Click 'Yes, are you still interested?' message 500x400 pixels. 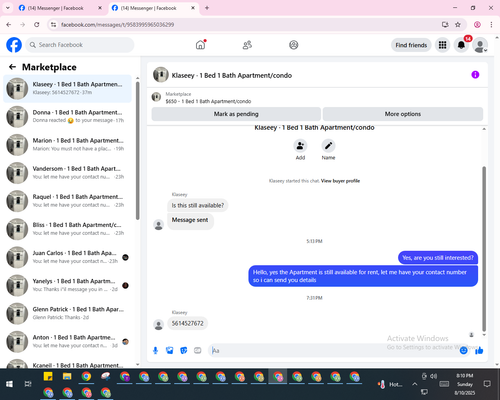pyautogui.click(x=438, y=258)
